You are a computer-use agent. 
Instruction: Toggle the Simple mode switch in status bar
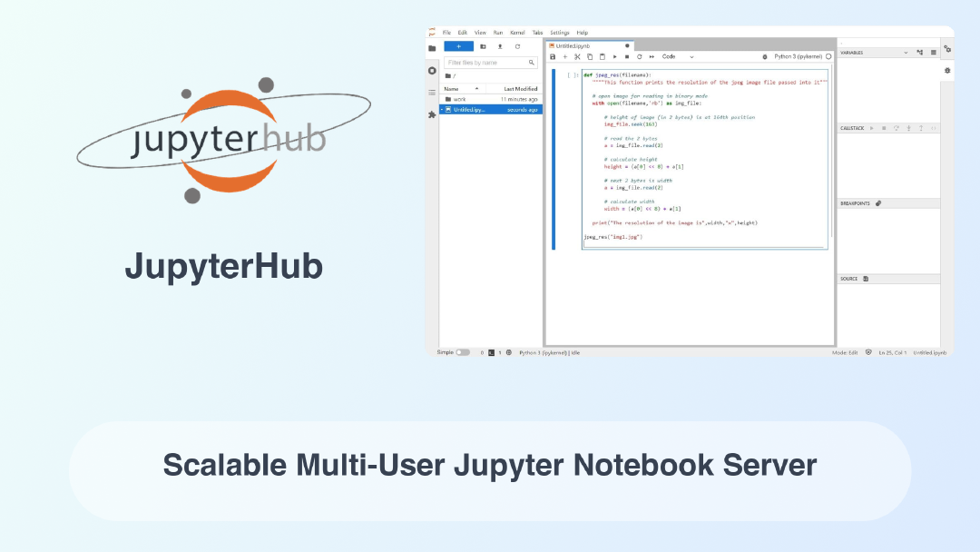463,352
